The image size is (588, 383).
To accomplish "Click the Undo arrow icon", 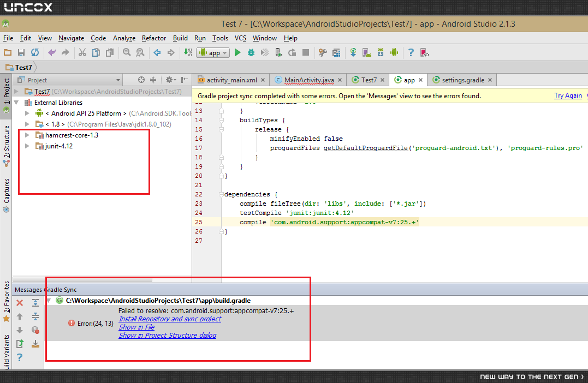I will click(52, 52).
